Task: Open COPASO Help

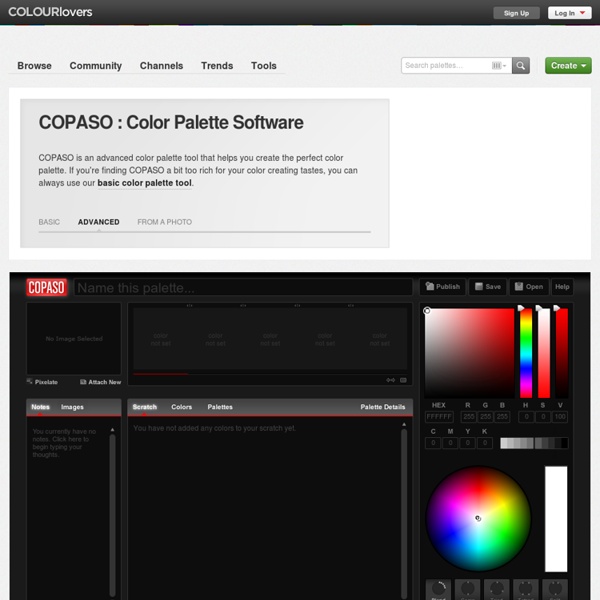Action: coord(562,287)
